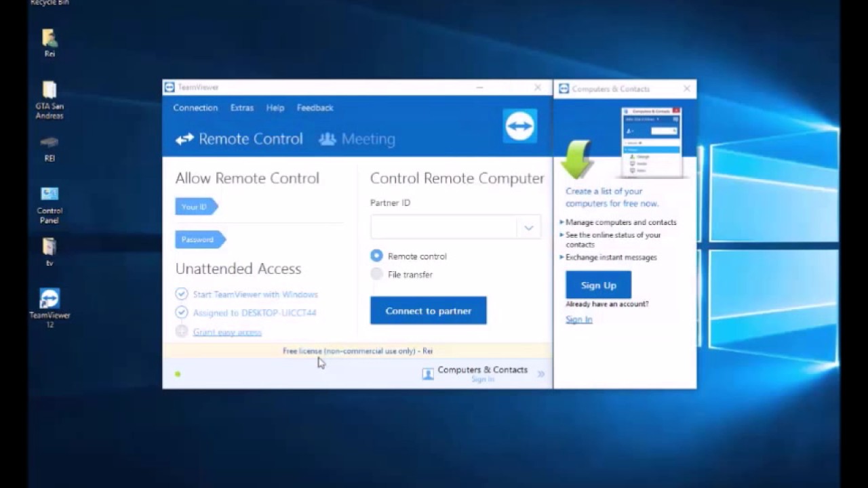Click 'Exchange instant messages' bullet text

611,258
